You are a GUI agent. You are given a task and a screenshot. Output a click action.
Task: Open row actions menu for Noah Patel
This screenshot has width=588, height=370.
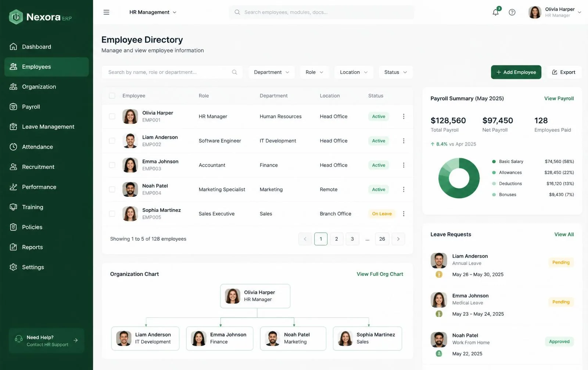404,189
